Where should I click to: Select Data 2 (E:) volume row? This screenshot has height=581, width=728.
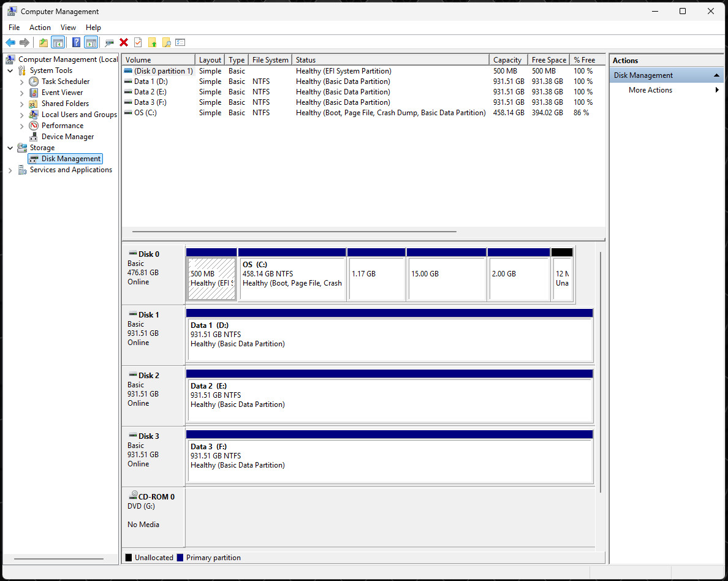(x=363, y=92)
